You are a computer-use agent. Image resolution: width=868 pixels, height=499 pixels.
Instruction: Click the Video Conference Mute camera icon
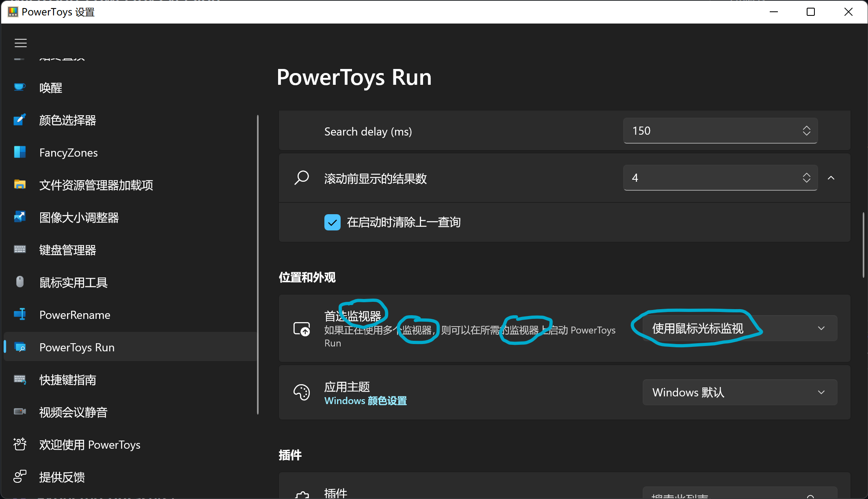[x=19, y=412]
